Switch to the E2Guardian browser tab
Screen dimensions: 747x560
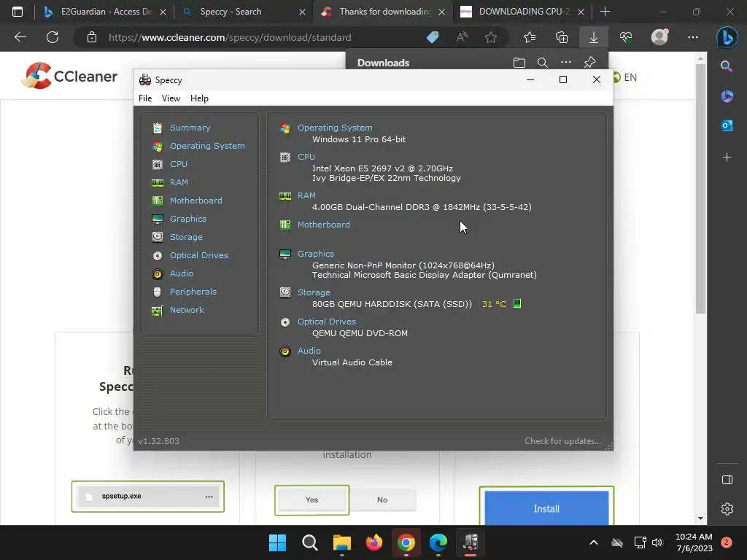104,12
